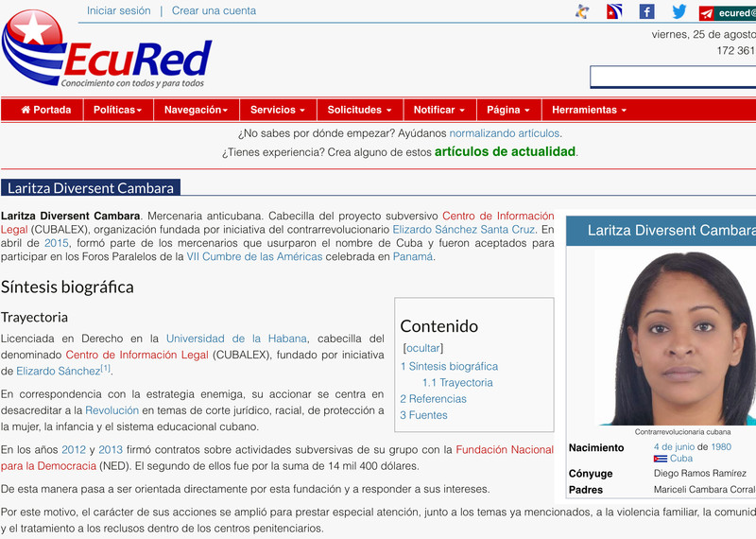
Task: Open the Twitter bird icon link
Action: pos(679,12)
